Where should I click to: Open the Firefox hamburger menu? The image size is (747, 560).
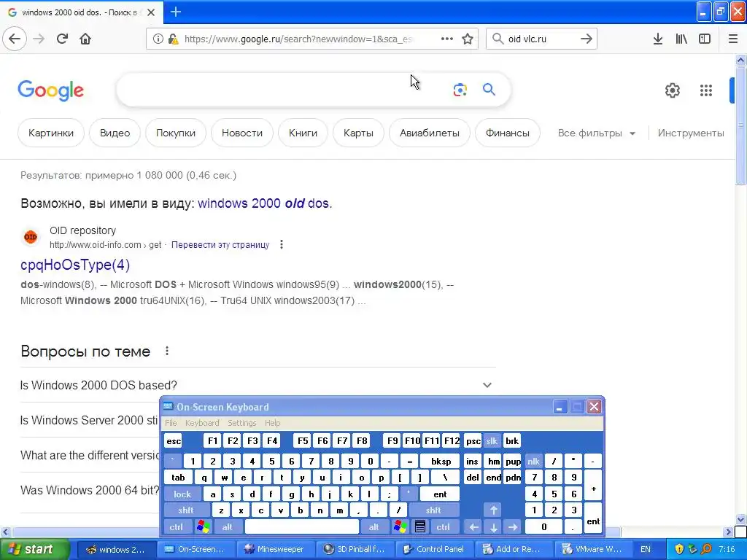coord(733,39)
